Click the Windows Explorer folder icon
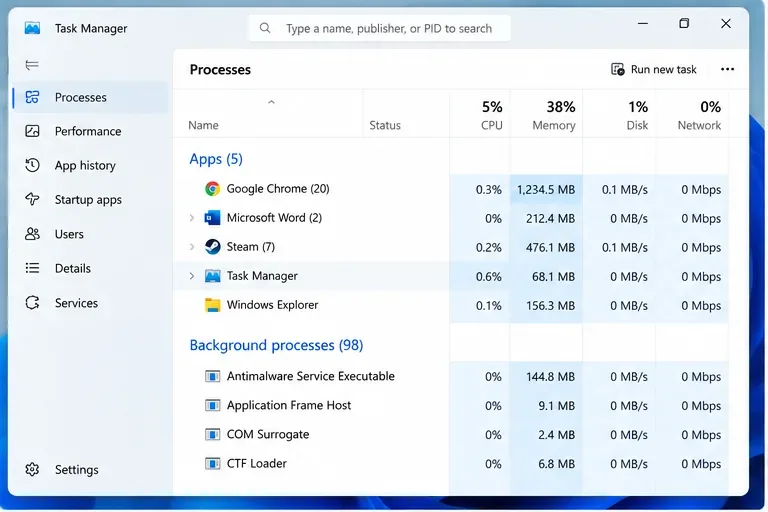 (213, 305)
